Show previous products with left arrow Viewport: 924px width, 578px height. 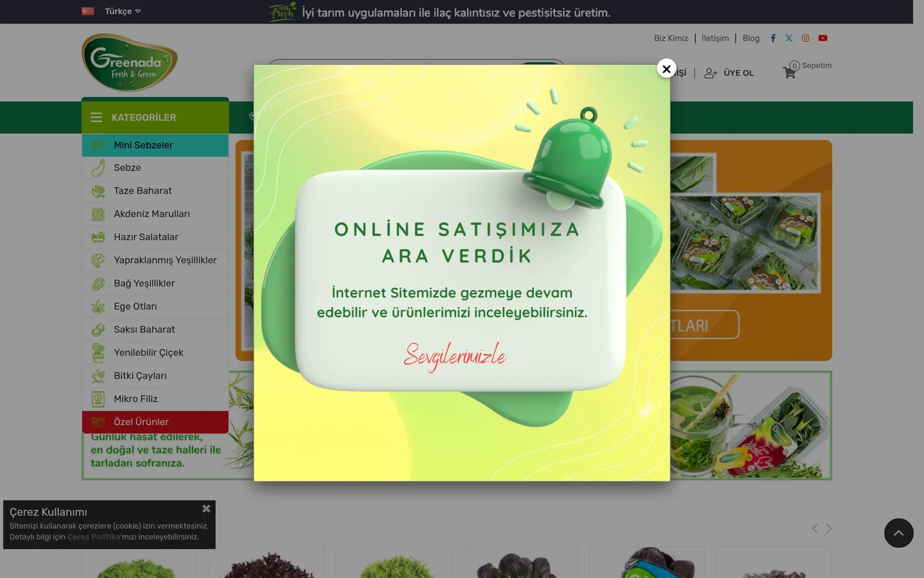tap(815, 529)
